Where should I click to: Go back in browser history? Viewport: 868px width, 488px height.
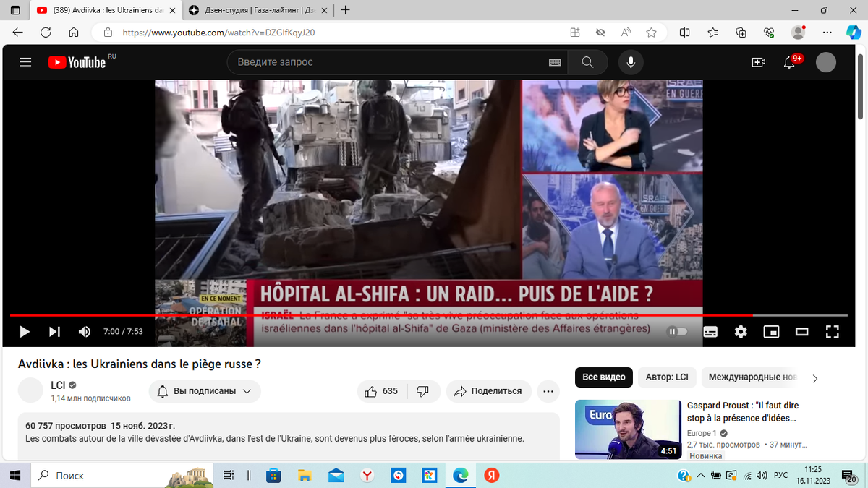click(17, 33)
